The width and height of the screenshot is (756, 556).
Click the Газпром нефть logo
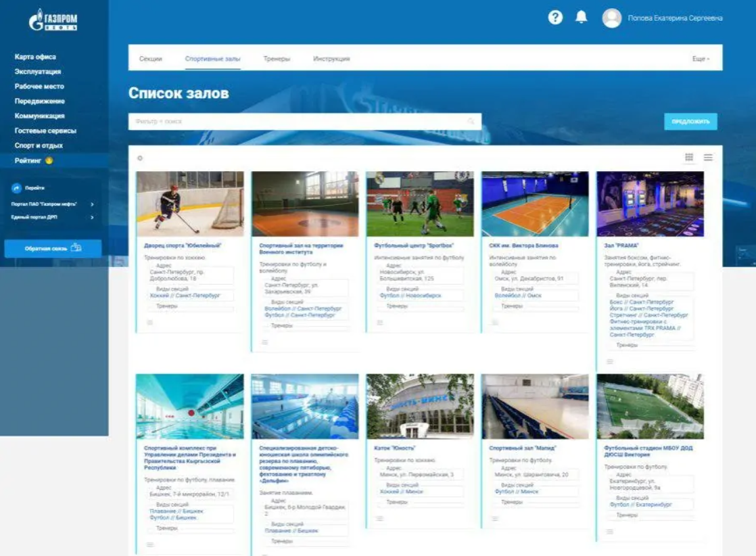coord(53,21)
